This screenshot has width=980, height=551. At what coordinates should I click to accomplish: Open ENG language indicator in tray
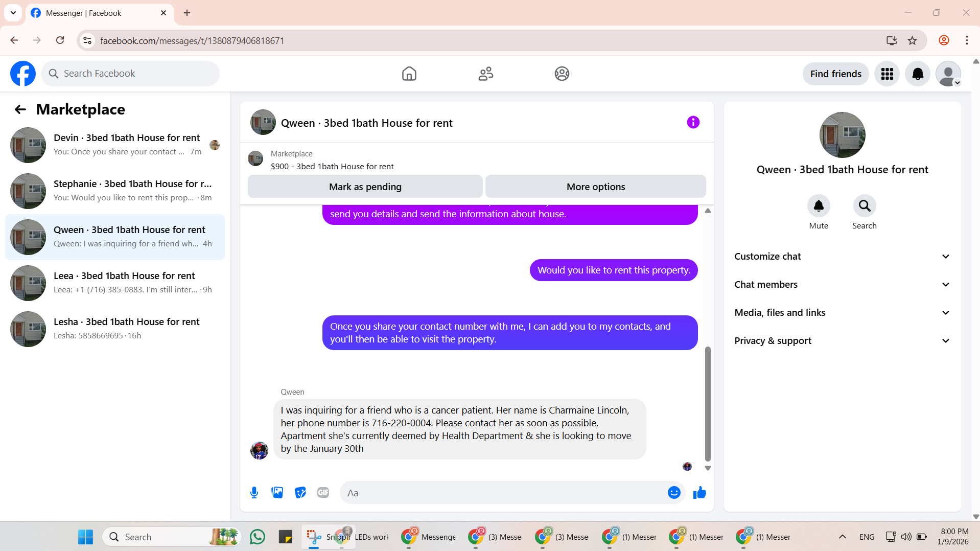click(867, 537)
